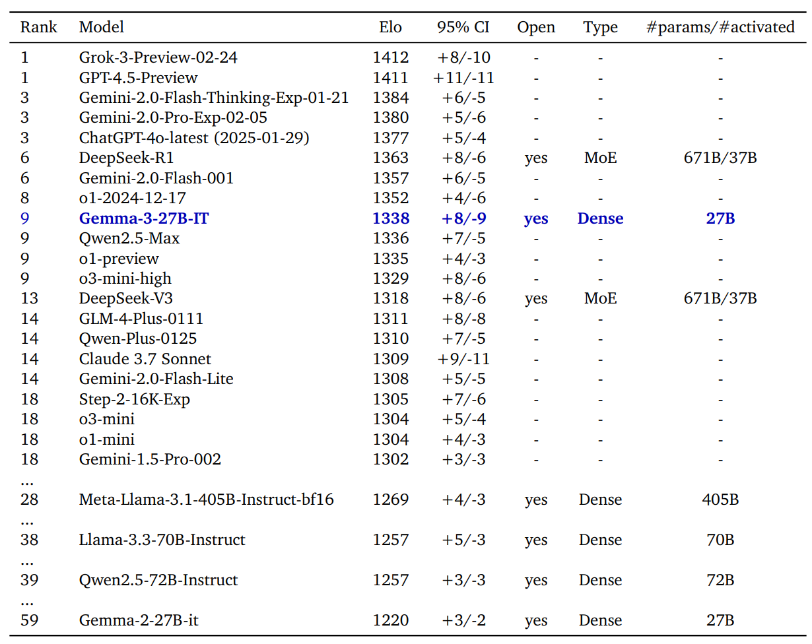Click the Model column header

[102, 28]
